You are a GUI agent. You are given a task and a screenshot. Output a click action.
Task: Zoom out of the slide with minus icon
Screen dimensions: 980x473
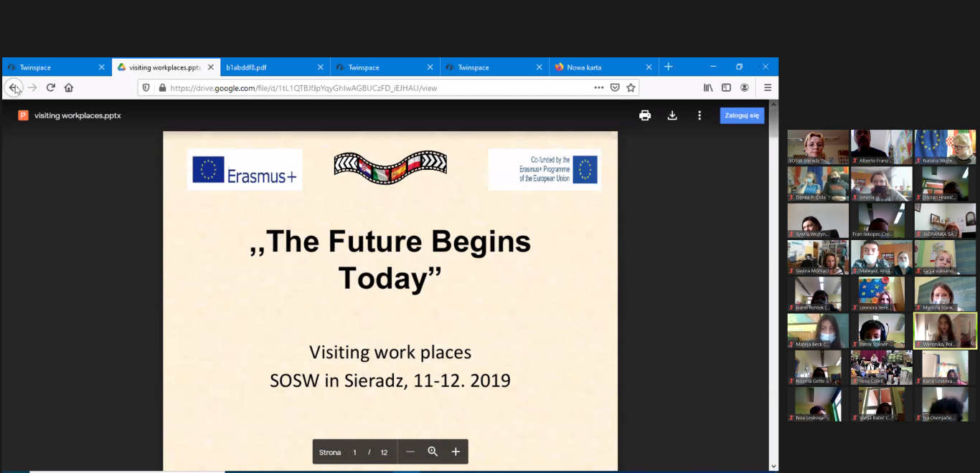pos(410,451)
